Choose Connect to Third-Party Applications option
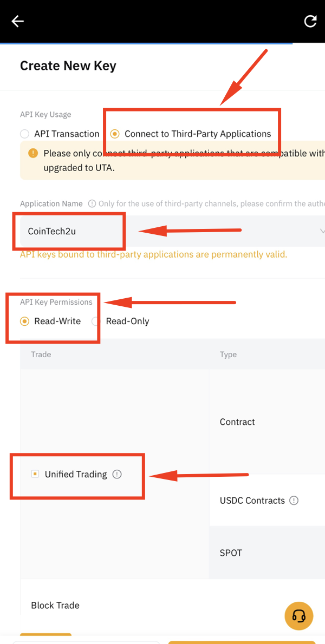 pyautogui.click(x=114, y=134)
